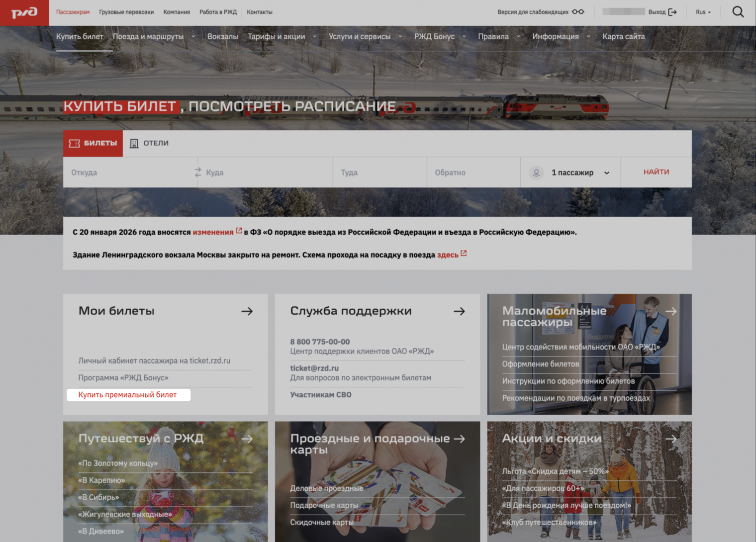Click the ticket@rzd.ru email link
Viewport: 756px width, 542px height.
pos(314,368)
